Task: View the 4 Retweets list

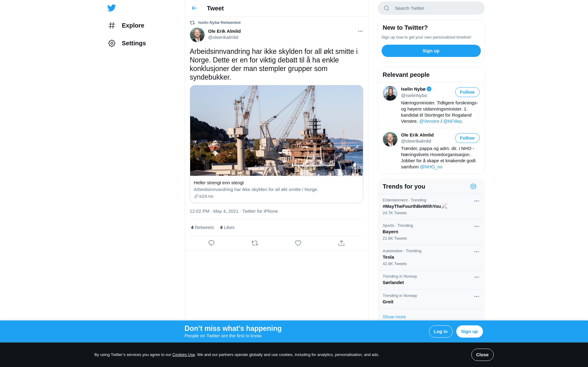Action: (x=202, y=227)
